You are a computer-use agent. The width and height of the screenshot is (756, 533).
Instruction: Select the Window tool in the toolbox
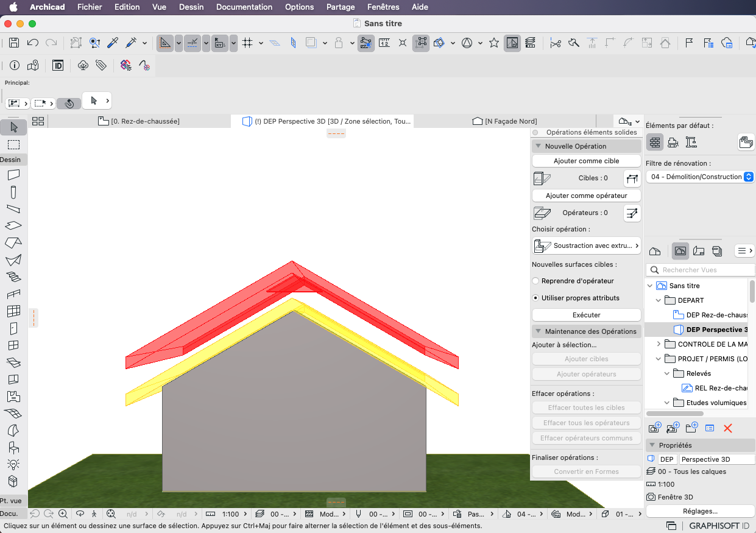coord(13,345)
